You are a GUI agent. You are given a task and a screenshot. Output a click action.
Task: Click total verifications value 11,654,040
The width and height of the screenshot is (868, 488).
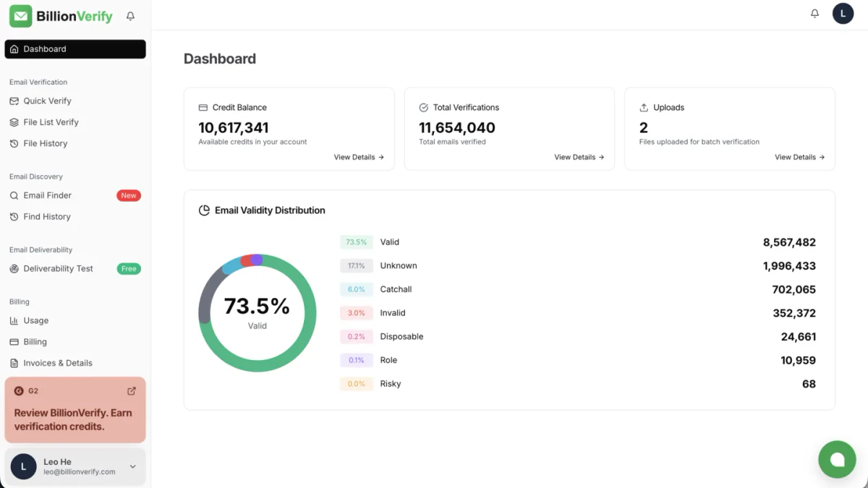point(457,128)
